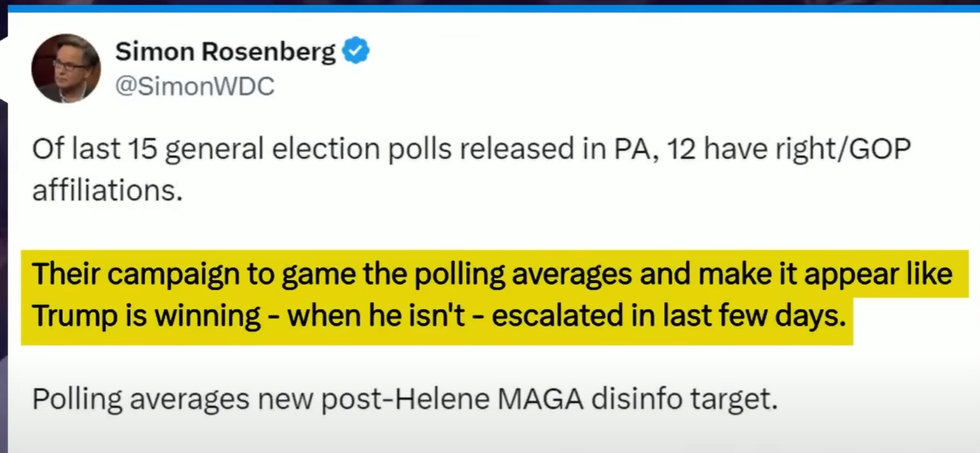Click 'disinfo target.' at tweet end

click(x=684, y=399)
